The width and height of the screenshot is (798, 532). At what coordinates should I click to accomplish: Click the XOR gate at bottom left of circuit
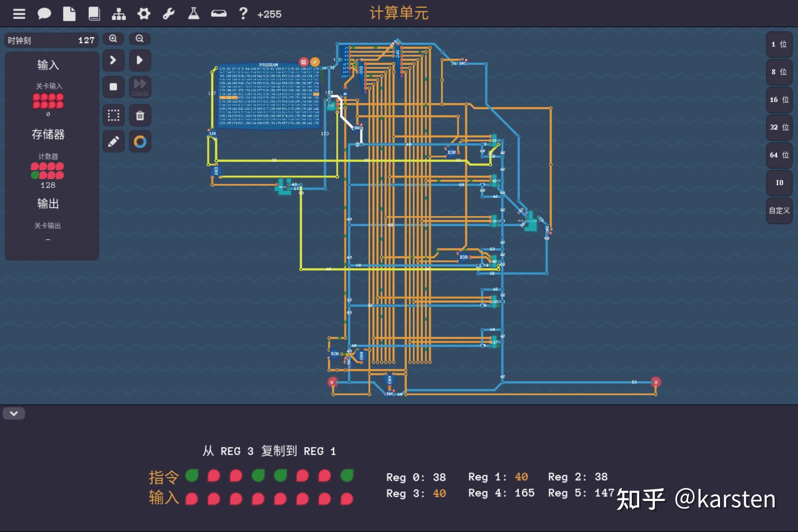pyautogui.click(x=335, y=354)
